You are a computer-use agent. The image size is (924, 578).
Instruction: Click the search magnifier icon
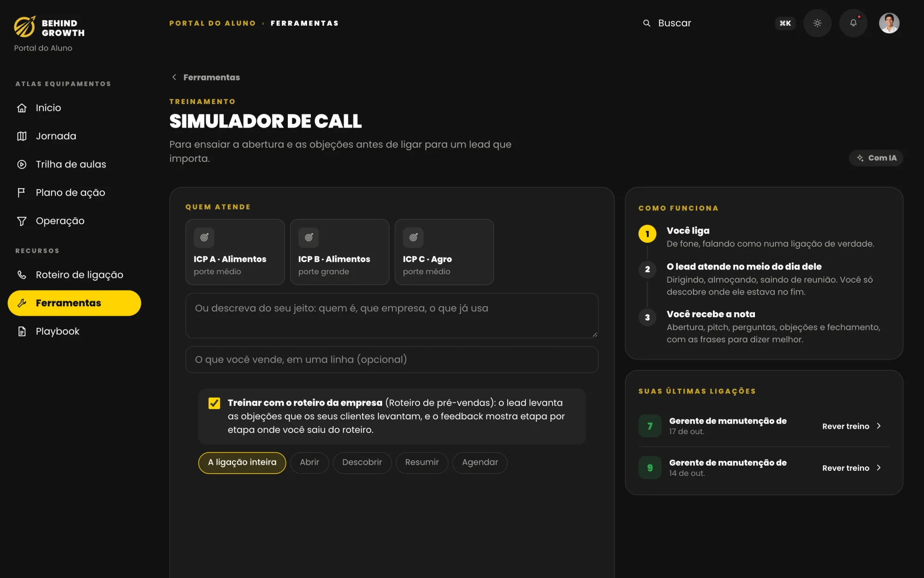coord(647,23)
